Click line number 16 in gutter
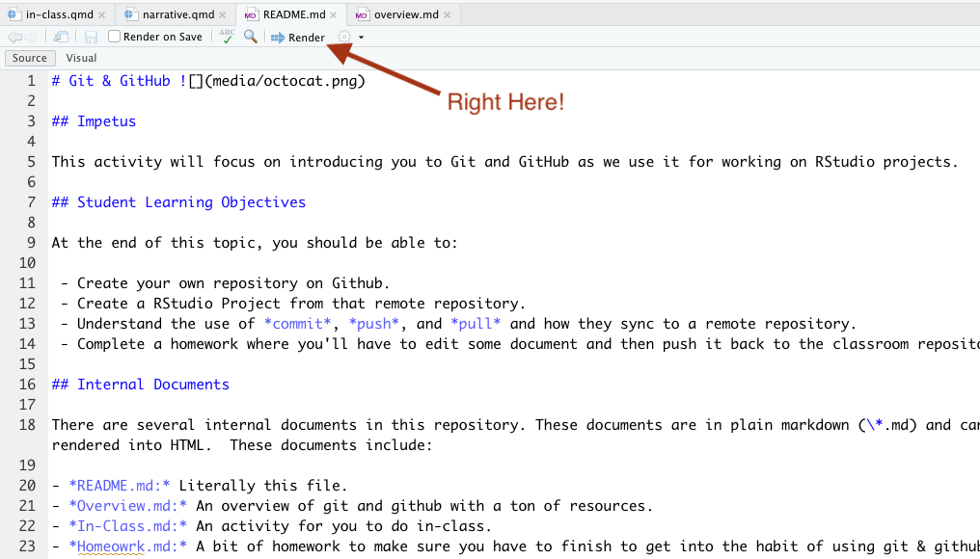Image resolution: width=980 pixels, height=559 pixels. [x=27, y=385]
